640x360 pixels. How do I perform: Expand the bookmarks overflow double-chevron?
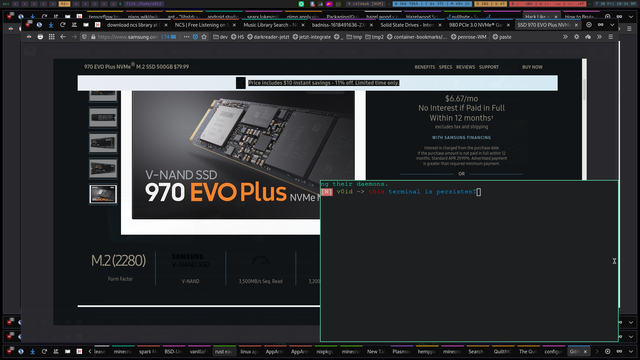click(x=565, y=37)
